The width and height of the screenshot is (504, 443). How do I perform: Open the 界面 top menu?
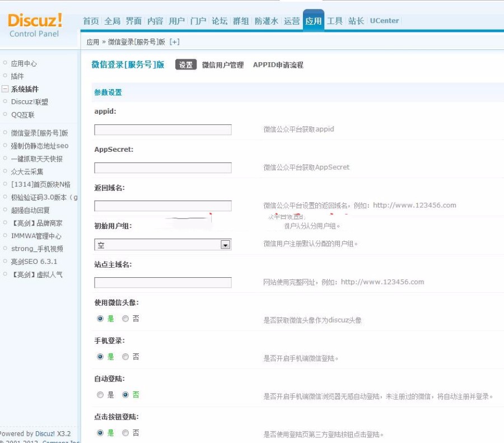(134, 21)
